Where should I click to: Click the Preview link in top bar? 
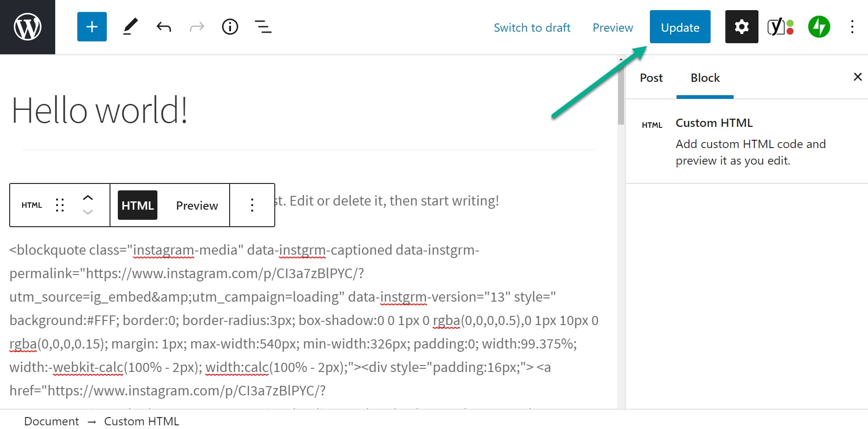pos(613,28)
